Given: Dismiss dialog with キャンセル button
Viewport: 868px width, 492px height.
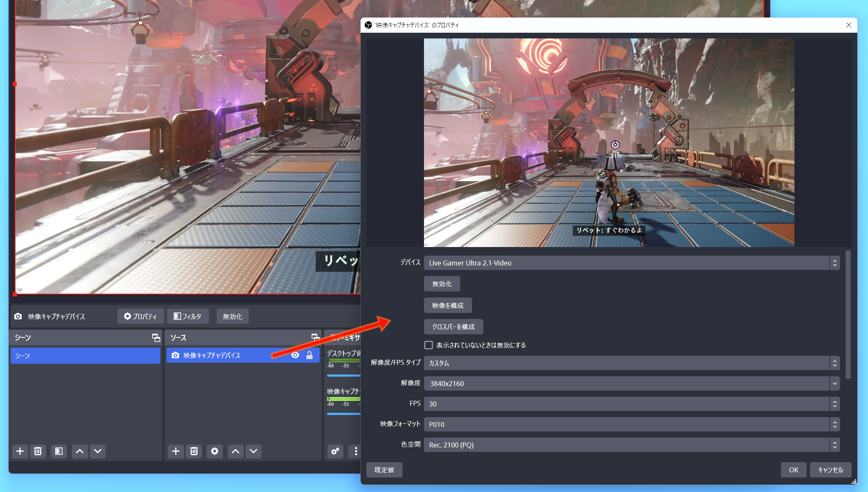Looking at the screenshot, I should 830,470.
